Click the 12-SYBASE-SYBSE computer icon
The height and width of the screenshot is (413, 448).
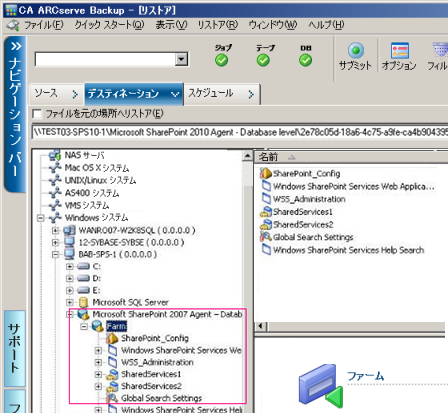click(x=69, y=242)
